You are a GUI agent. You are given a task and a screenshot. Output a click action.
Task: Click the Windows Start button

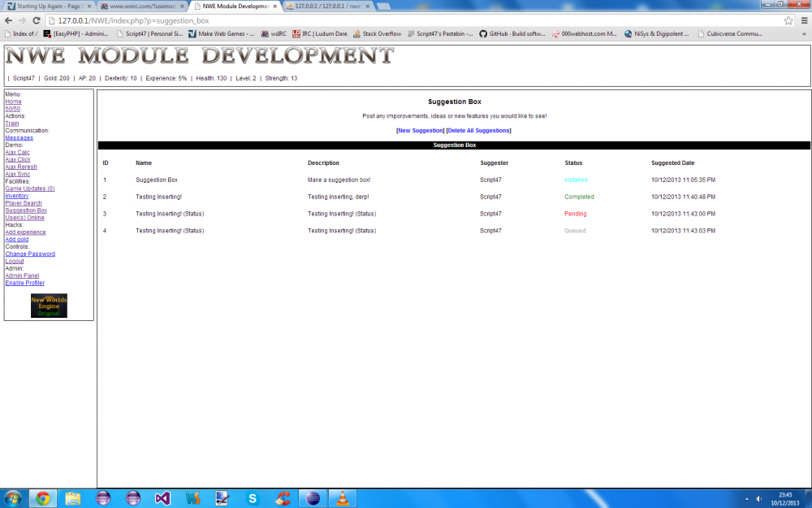(13, 497)
